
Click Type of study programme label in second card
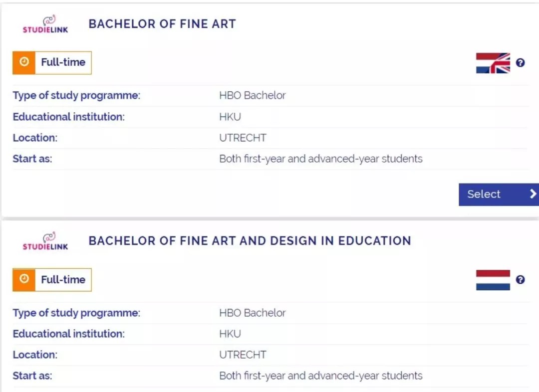77,313
